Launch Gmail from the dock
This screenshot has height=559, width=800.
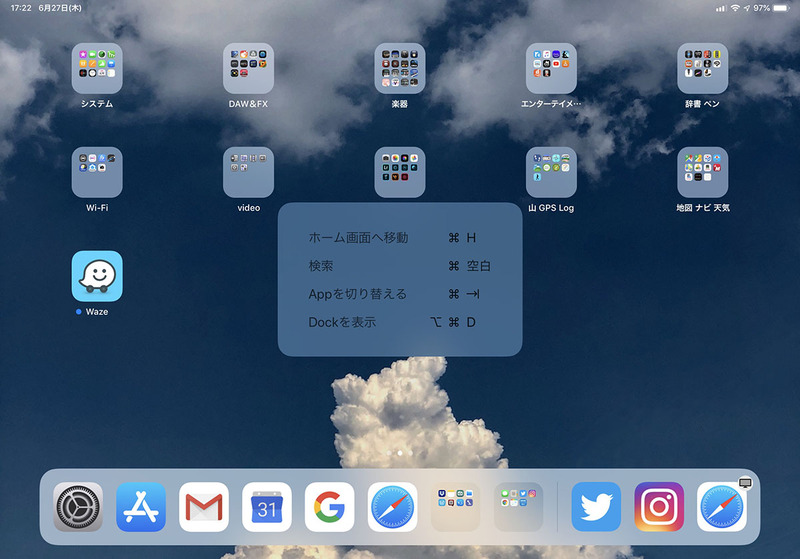(x=204, y=507)
